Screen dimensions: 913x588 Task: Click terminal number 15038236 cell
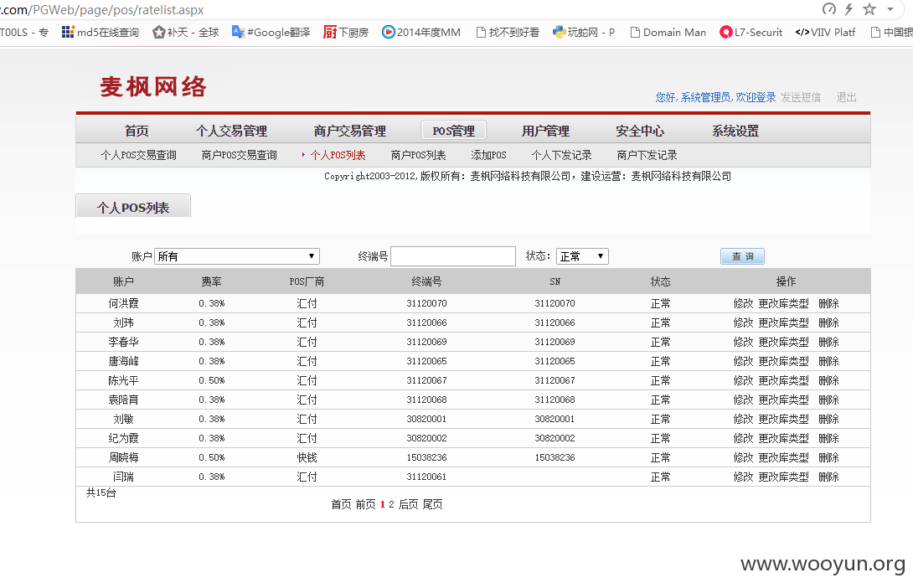click(427, 457)
